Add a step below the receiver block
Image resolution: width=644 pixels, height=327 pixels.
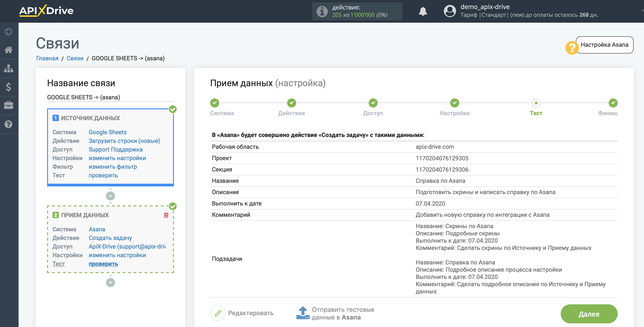click(x=110, y=283)
